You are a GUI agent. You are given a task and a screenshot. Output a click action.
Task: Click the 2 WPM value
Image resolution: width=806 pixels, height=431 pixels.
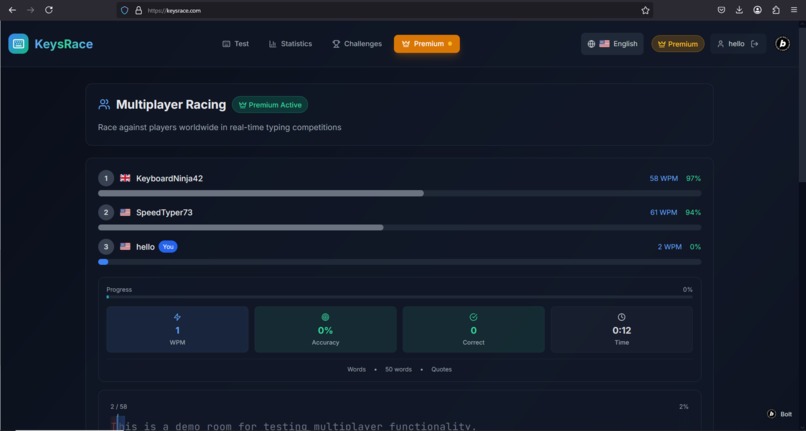click(x=669, y=247)
